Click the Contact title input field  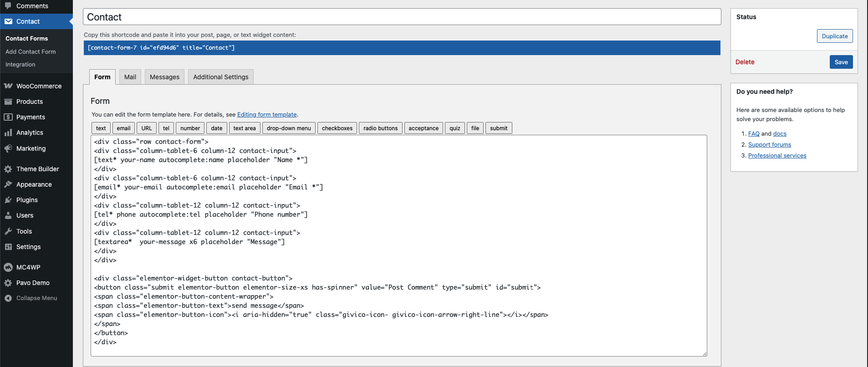pyautogui.click(x=402, y=17)
